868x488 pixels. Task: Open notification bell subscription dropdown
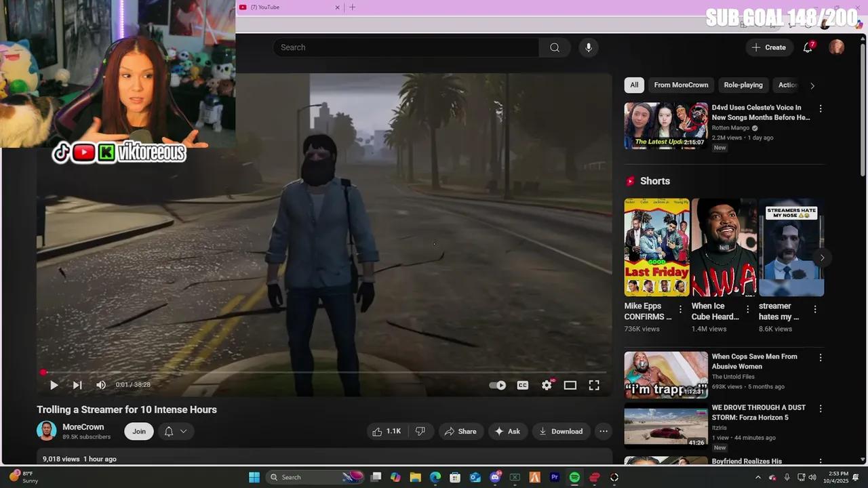176,431
